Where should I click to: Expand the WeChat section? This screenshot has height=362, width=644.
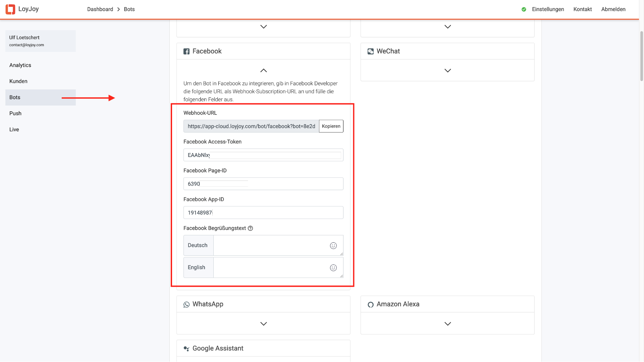pyautogui.click(x=447, y=70)
